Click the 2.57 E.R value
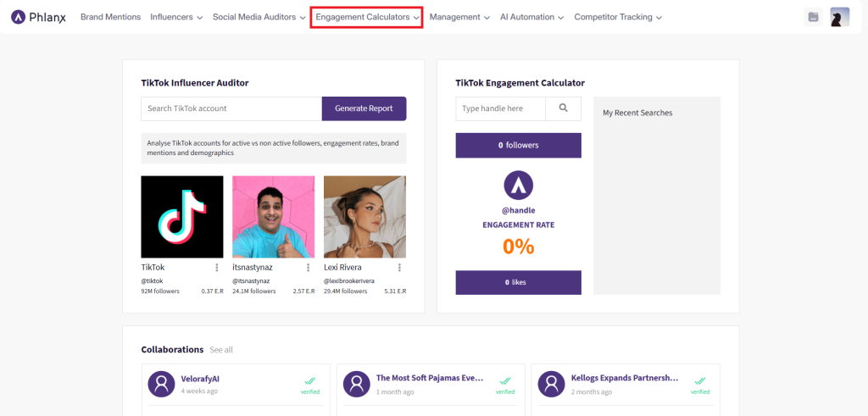 [x=304, y=291]
